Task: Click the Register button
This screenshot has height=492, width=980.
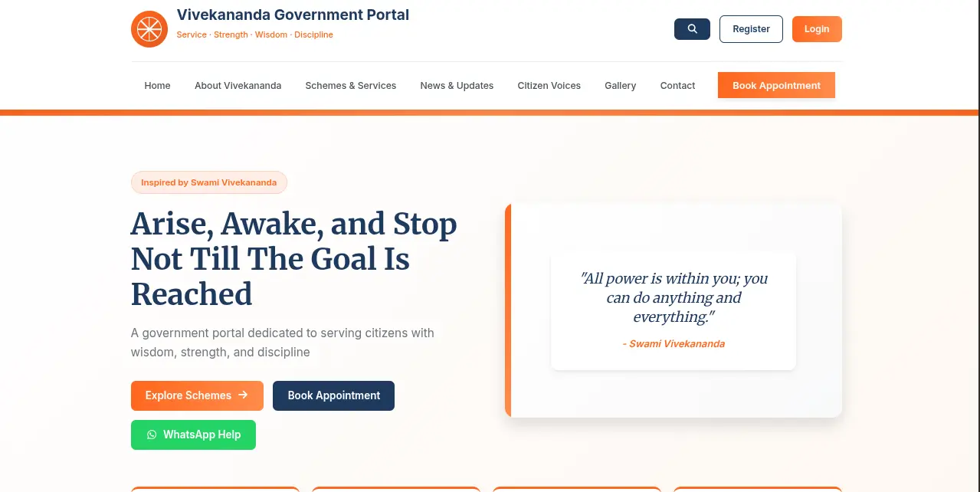Action: (x=751, y=28)
